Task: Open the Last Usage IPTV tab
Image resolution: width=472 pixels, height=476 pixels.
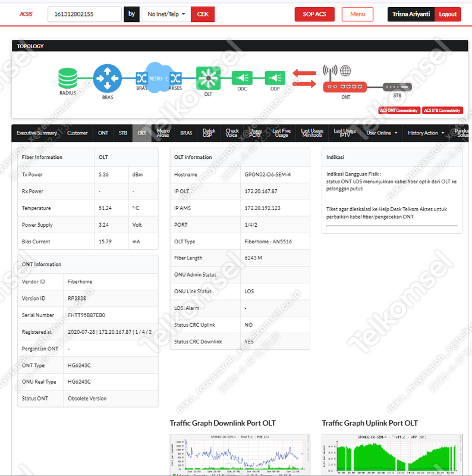Action: (345, 133)
